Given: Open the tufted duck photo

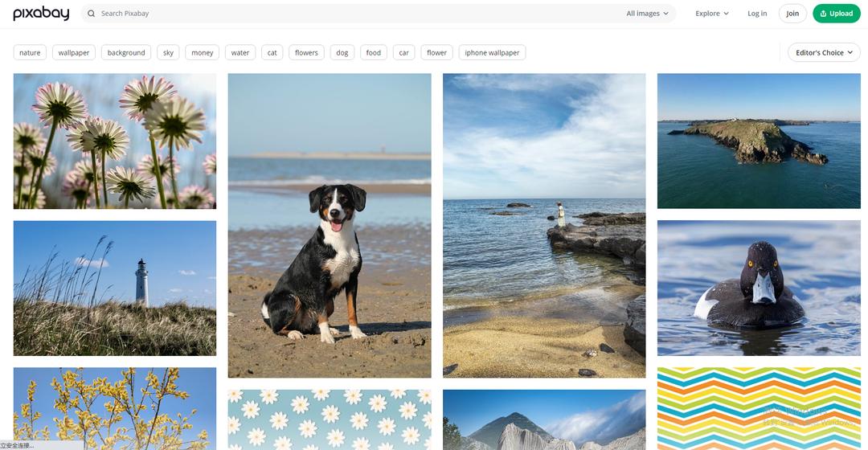Looking at the screenshot, I should point(759,288).
